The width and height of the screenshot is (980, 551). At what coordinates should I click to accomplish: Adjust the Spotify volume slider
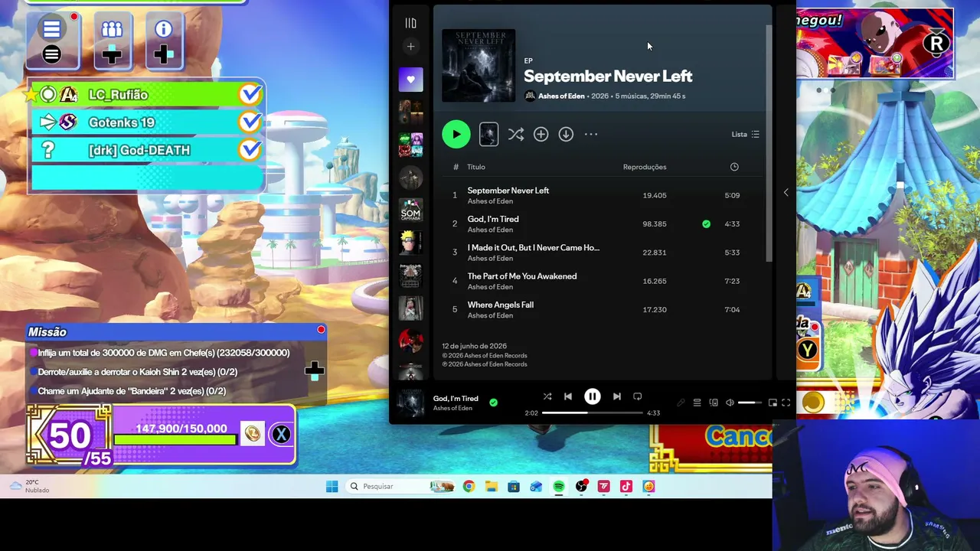750,403
